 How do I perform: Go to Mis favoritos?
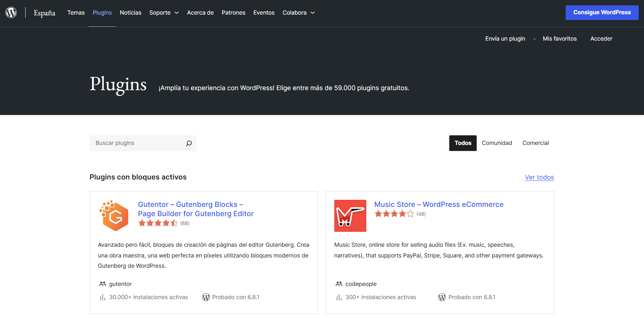[x=560, y=38]
